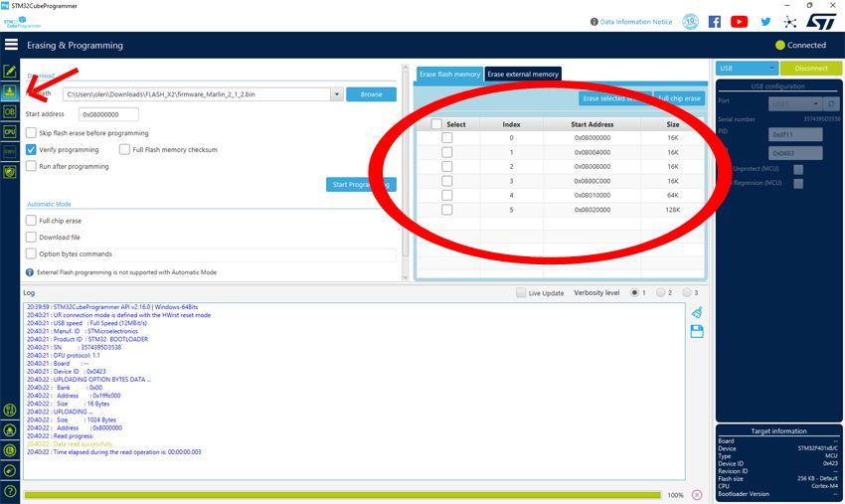Image resolution: width=845 pixels, height=504 pixels.
Task: Set verbosity level to 3
Action: click(x=687, y=292)
